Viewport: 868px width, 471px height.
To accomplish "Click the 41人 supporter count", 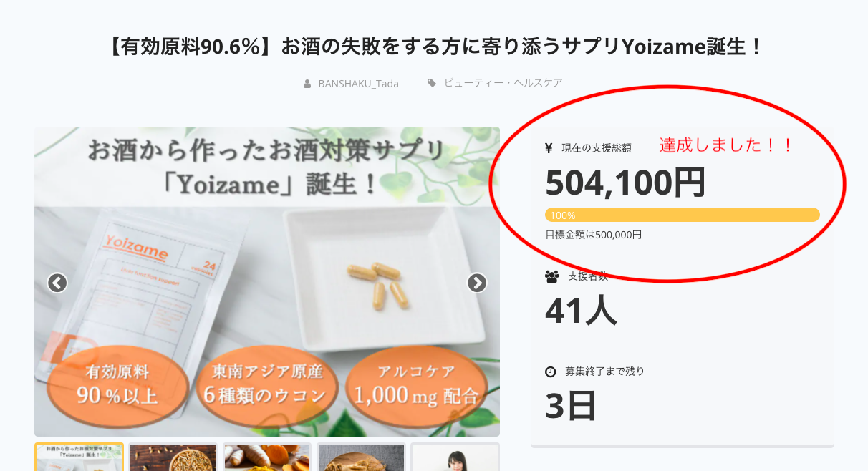I will [581, 311].
